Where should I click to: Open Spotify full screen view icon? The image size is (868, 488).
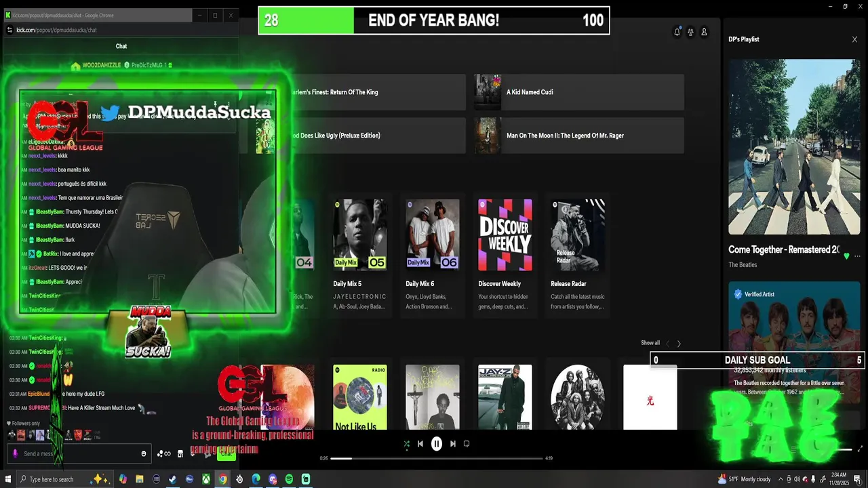pos(861,449)
